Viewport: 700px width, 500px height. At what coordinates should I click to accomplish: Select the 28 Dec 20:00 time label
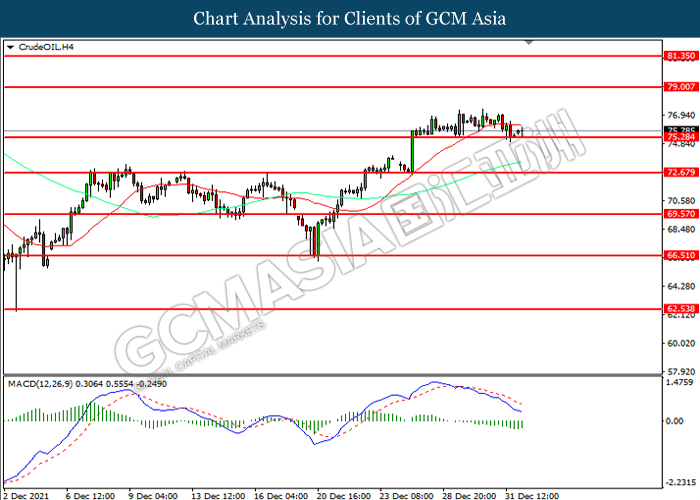(469, 496)
